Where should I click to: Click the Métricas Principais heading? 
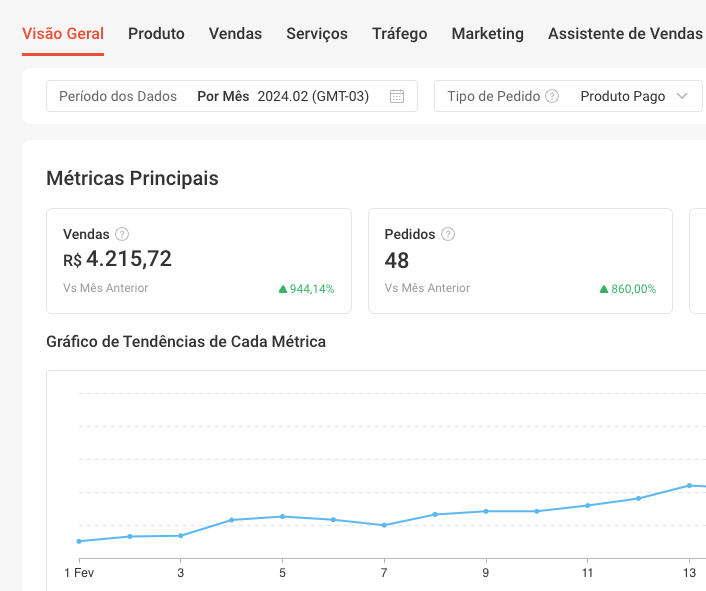[x=132, y=178]
